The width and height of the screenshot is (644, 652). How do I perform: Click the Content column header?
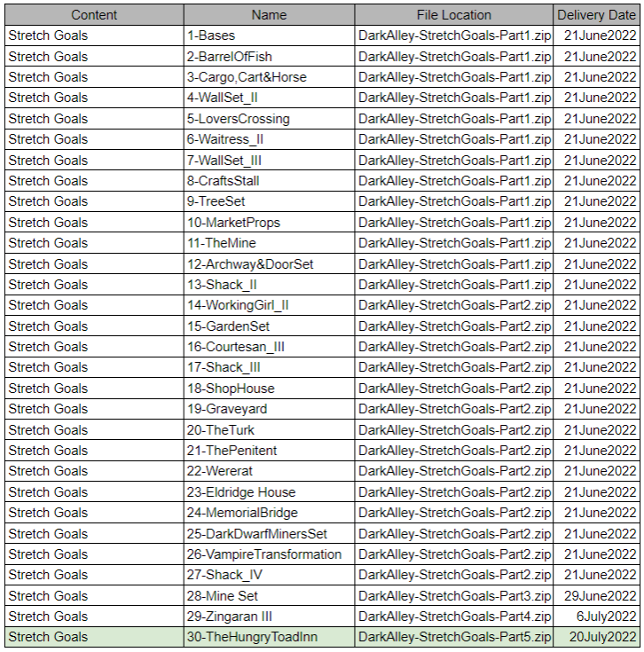(x=93, y=15)
